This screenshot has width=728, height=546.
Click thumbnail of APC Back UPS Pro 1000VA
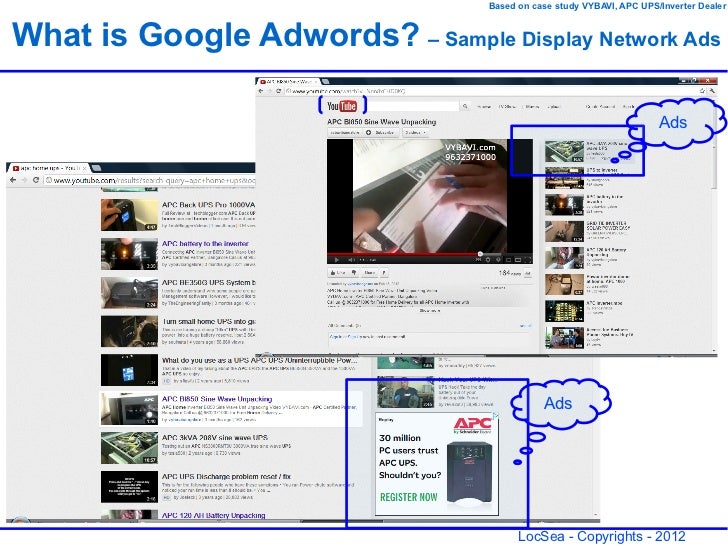tap(129, 215)
